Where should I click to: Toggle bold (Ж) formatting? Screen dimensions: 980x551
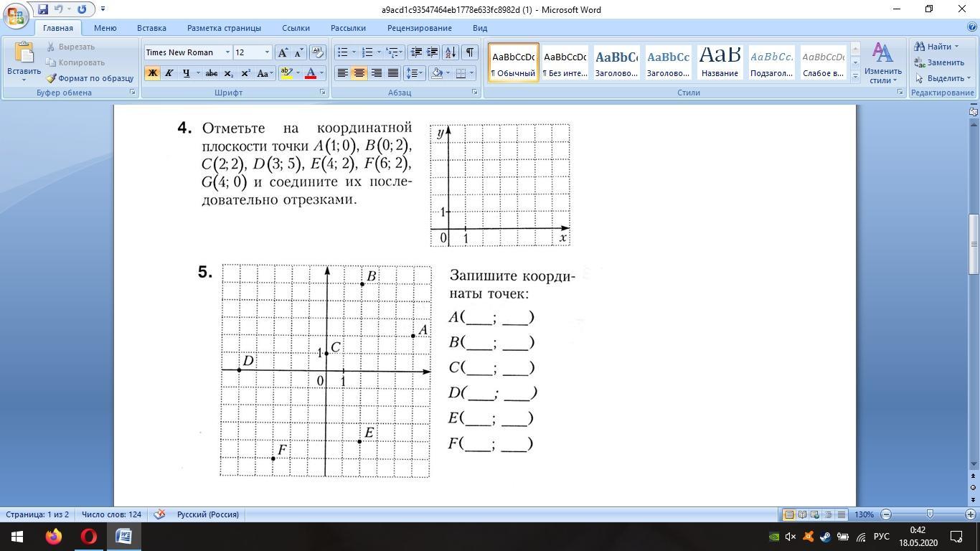(x=152, y=73)
